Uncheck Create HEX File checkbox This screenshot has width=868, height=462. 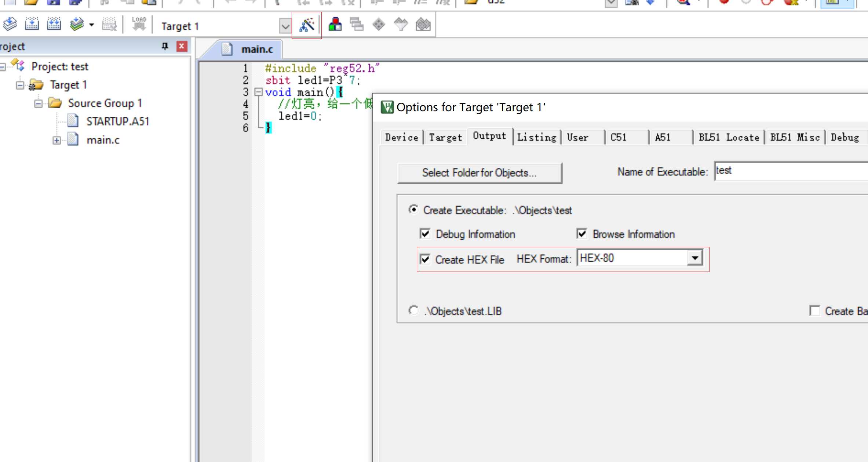(x=425, y=259)
